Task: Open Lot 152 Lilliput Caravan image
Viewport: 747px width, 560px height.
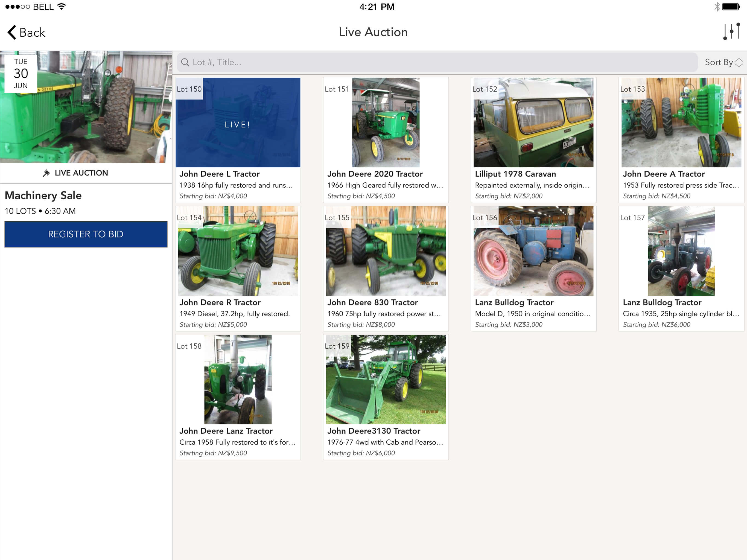Action: (x=533, y=122)
